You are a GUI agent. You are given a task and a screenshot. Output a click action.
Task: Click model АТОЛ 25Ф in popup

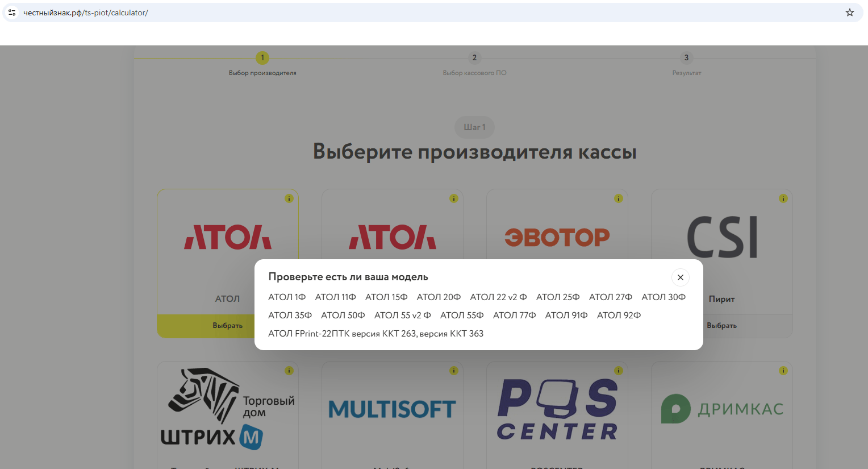pos(558,297)
